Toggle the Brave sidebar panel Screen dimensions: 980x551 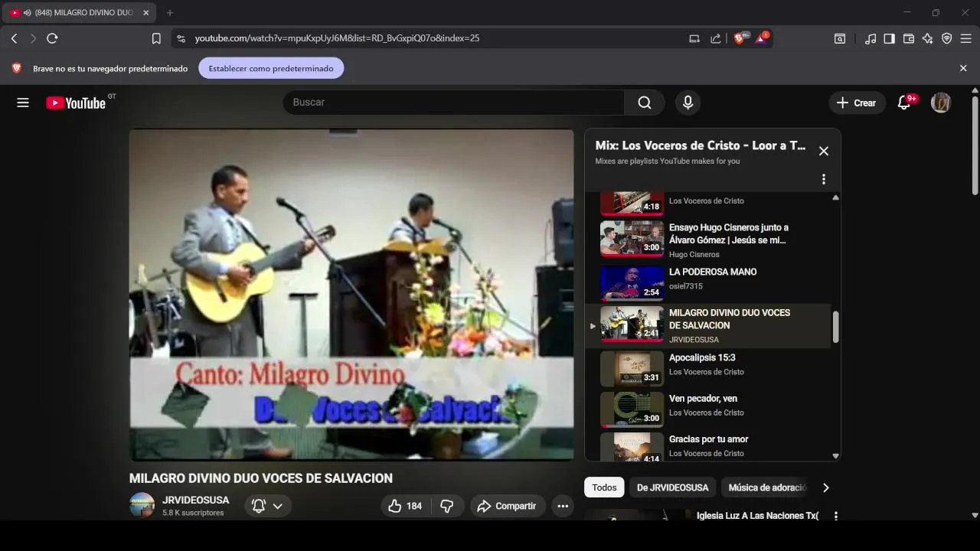tap(889, 38)
